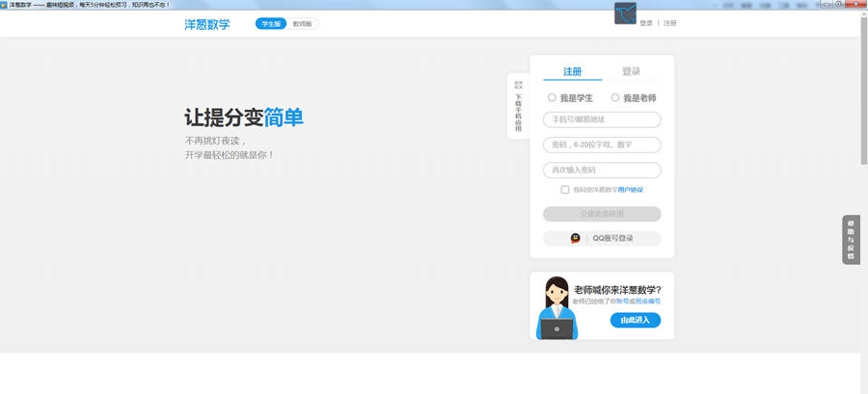Focus the 手机号/邮箱地址 input field
Screen dimensions: 868x394
tap(602, 119)
